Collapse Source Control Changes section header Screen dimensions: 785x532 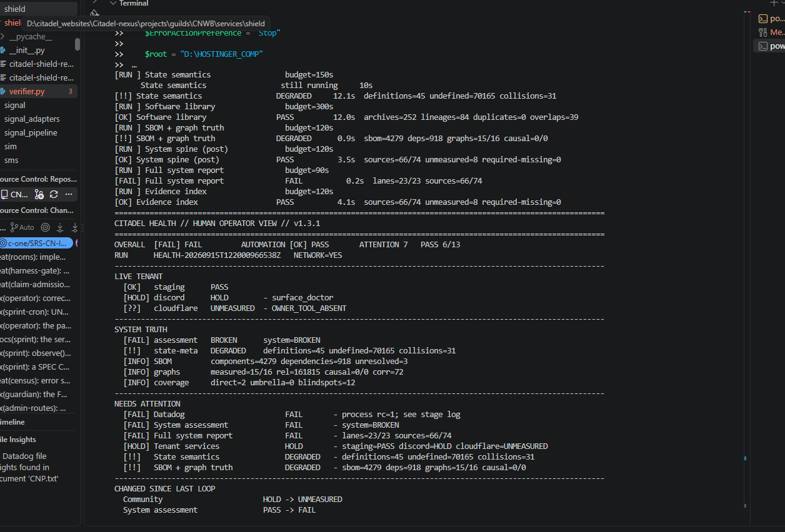pyautogui.click(x=37, y=210)
